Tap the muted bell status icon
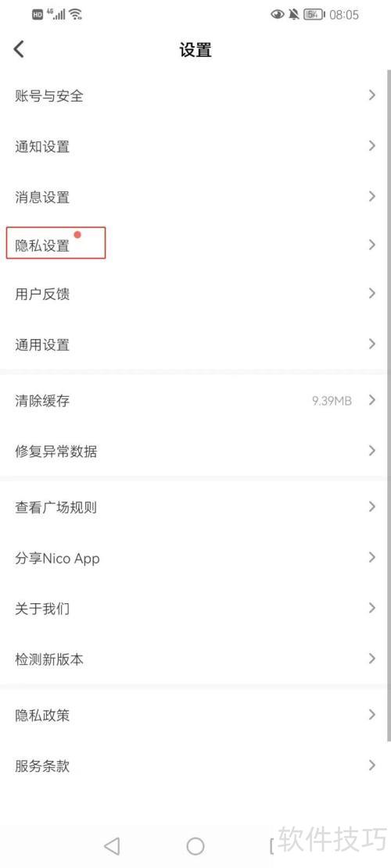Viewport: 391px width, 868px height. (x=293, y=14)
